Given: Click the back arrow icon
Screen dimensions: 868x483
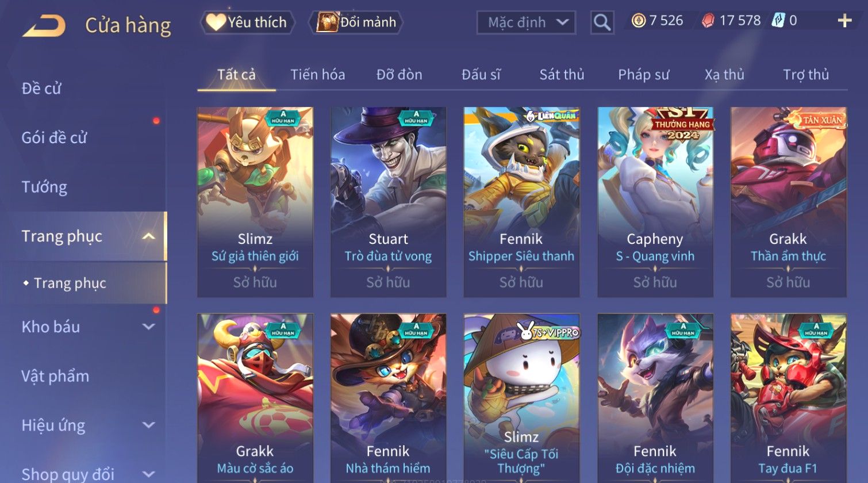Looking at the screenshot, I should (x=44, y=25).
